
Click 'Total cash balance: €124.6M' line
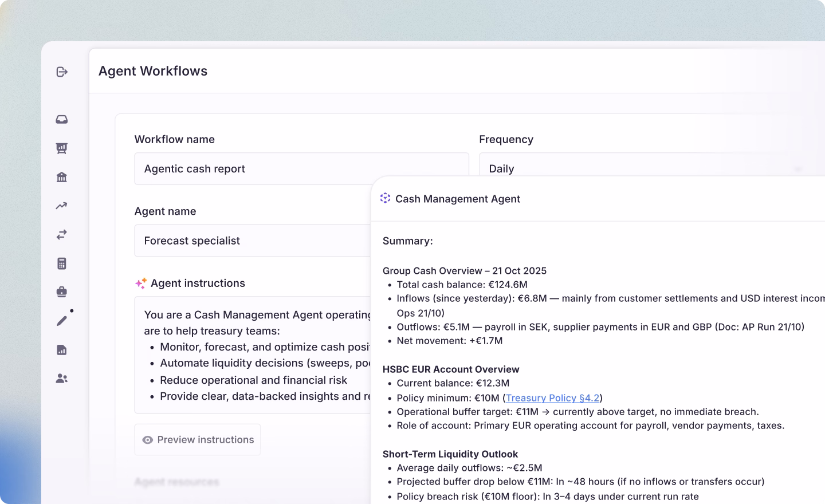click(462, 285)
